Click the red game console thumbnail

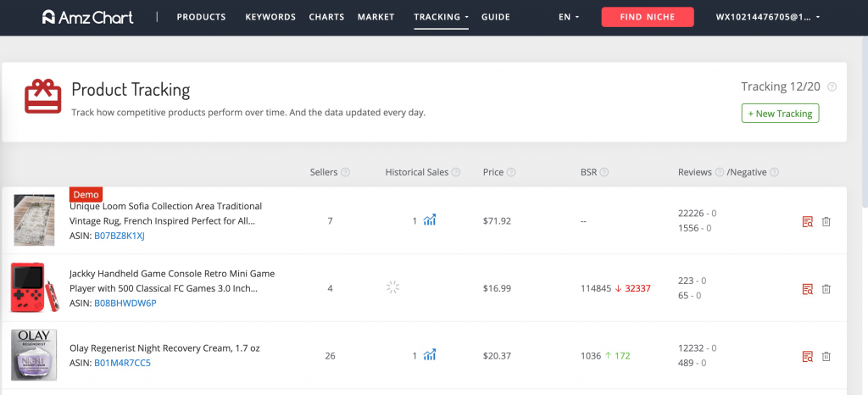(x=34, y=287)
